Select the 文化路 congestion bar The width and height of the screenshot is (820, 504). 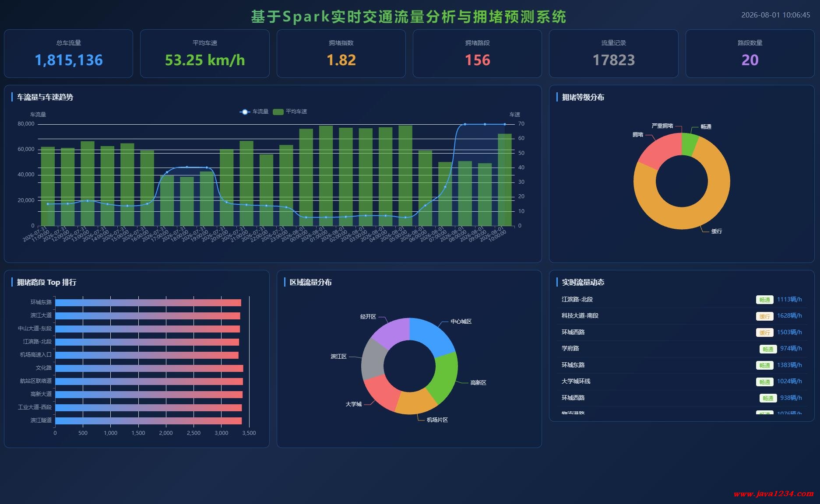point(149,368)
